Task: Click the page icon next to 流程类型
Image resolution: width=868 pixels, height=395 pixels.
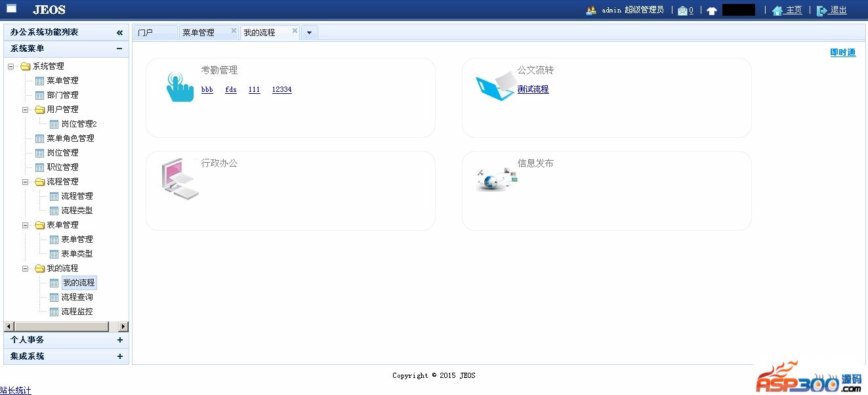Action: click(54, 211)
